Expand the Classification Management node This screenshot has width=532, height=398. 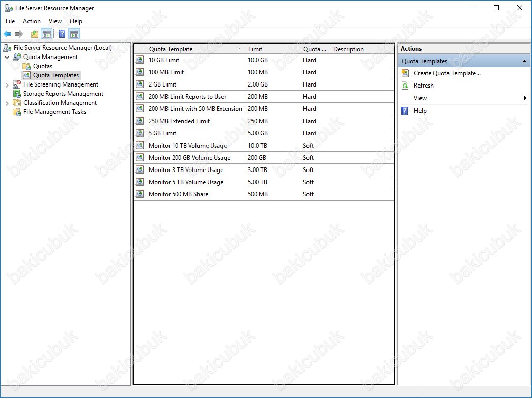pyautogui.click(x=7, y=103)
